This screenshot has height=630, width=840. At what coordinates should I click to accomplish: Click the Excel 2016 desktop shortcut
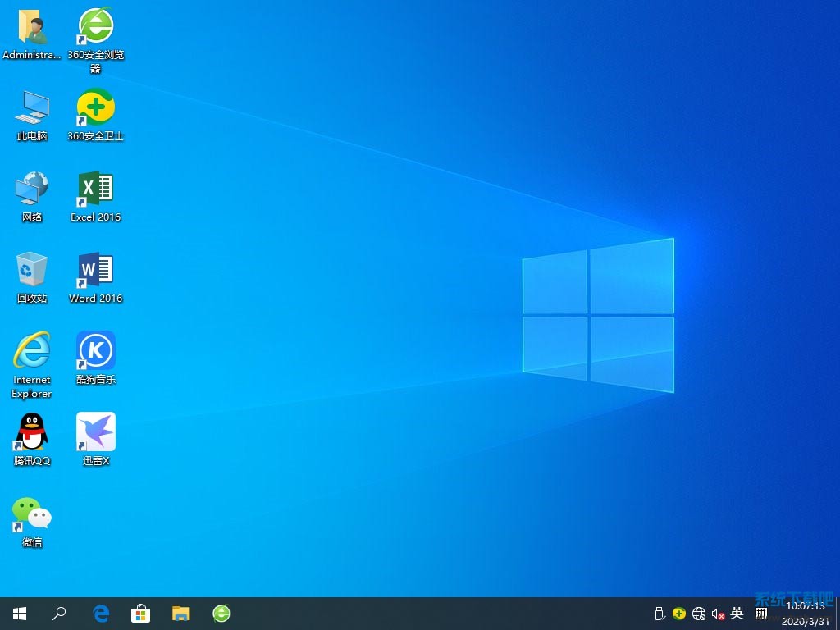96,189
